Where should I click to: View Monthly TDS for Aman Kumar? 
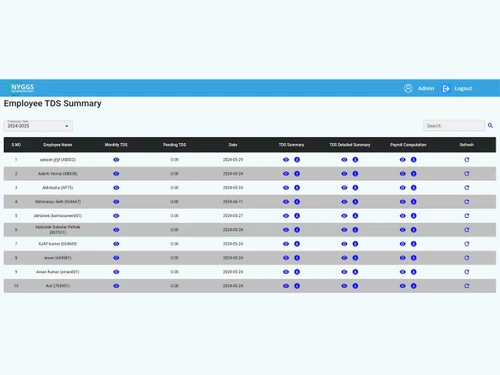[x=116, y=272]
